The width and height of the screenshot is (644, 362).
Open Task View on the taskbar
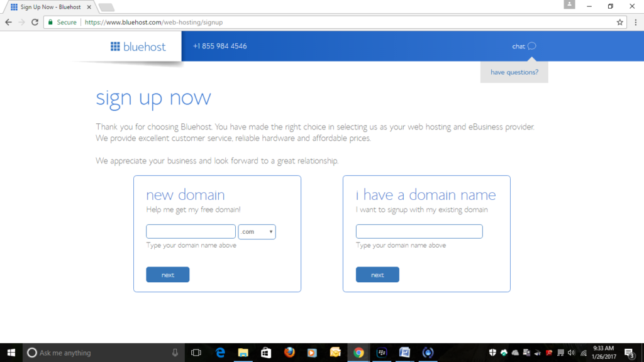pos(196,353)
